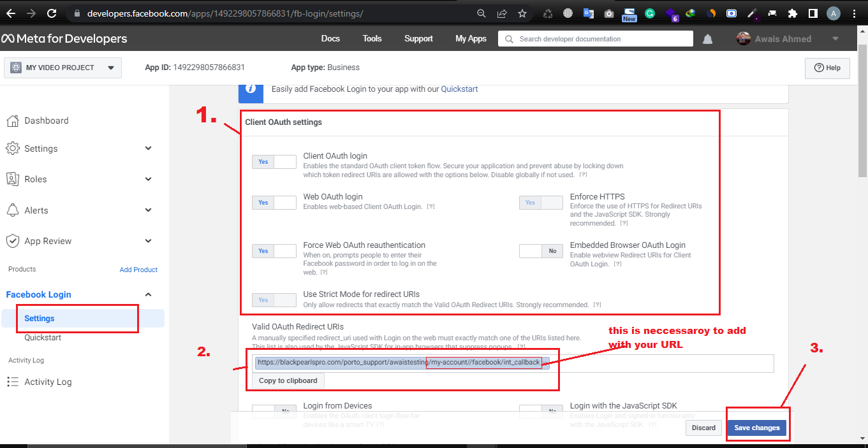868x448 pixels.
Task: Click the lock icon in address bar
Action: pos(77,13)
